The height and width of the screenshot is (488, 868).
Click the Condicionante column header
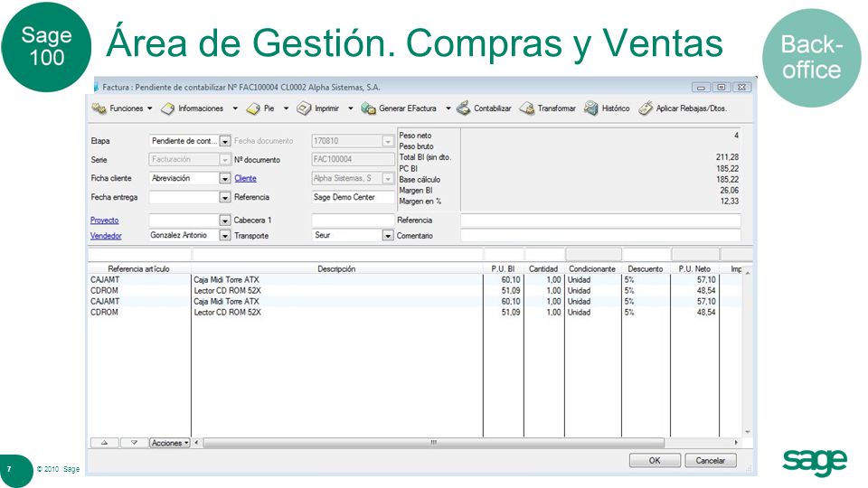pyautogui.click(x=592, y=269)
